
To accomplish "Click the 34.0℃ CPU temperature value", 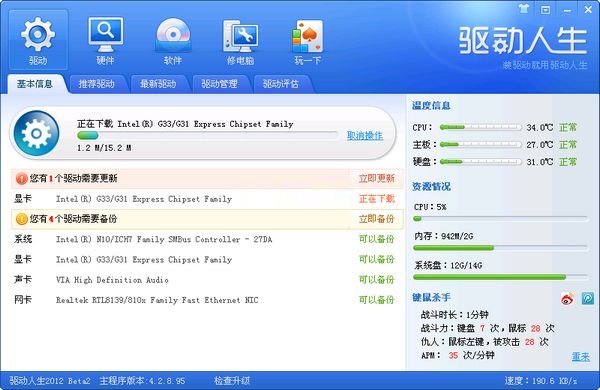I will pyautogui.click(x=540, y=127).
